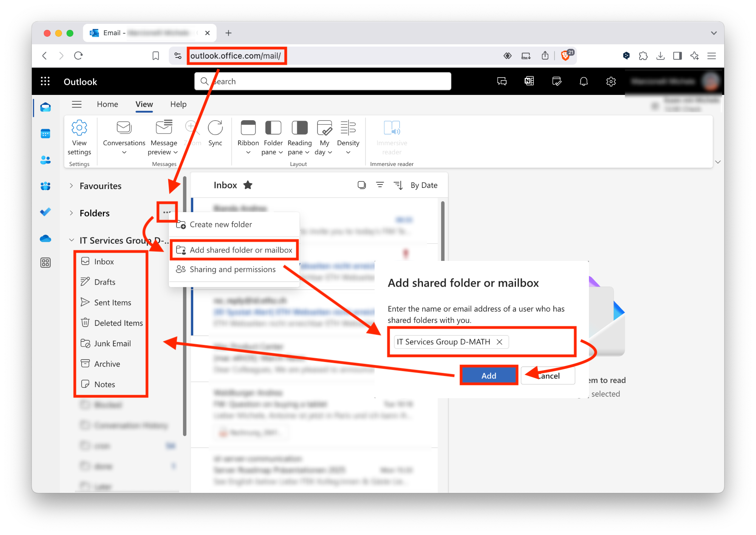
Task: Open the To Do checkmark app
Action: [45, 212]
